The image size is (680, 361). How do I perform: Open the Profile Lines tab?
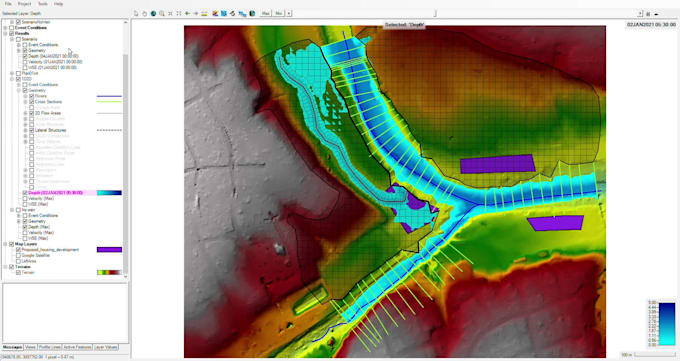click(x=49, y=347)
